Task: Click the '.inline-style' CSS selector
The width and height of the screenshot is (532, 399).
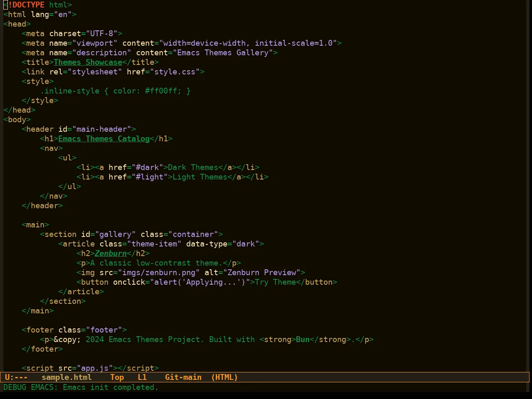Action: pos(70,91)
